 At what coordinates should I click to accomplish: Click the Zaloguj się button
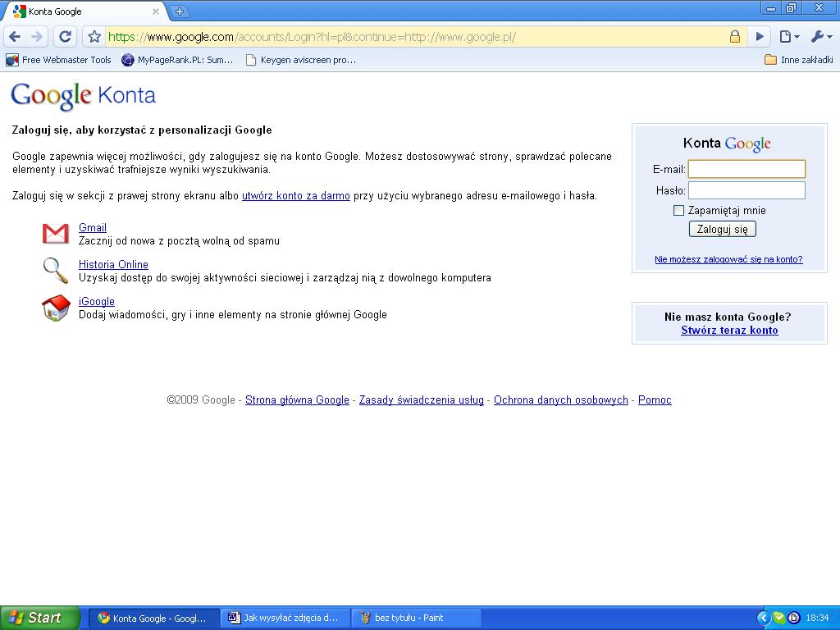coord(722,230)
